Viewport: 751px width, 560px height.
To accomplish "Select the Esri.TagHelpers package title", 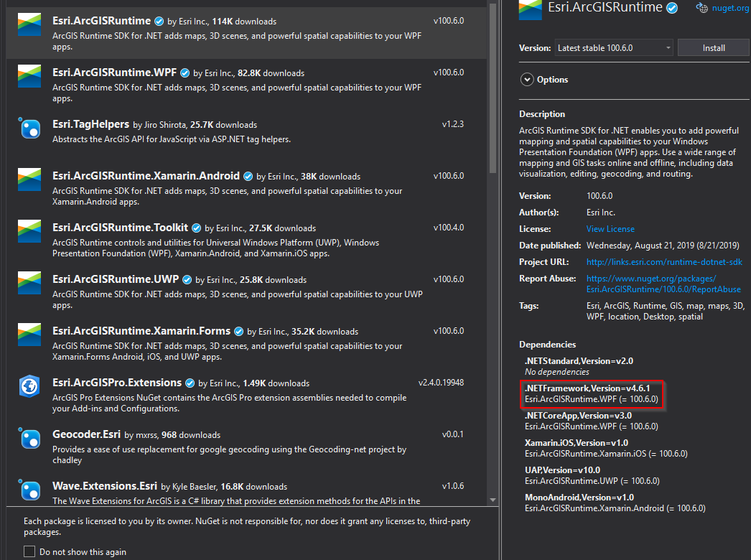I will click(90, 124).
